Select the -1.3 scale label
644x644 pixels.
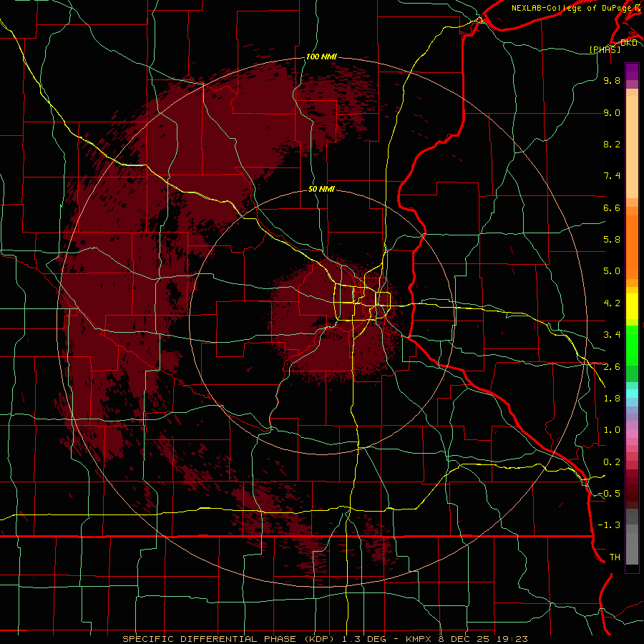(x=609, y=525)
